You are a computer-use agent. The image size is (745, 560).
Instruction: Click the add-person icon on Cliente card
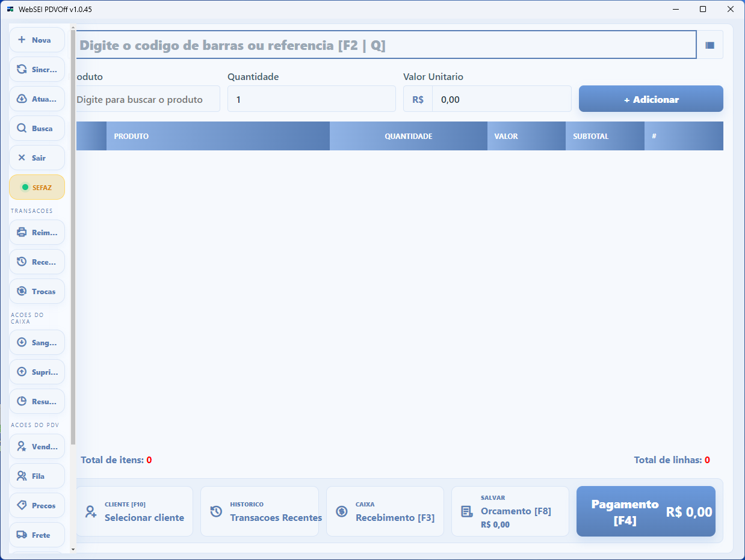pos(91,512)
